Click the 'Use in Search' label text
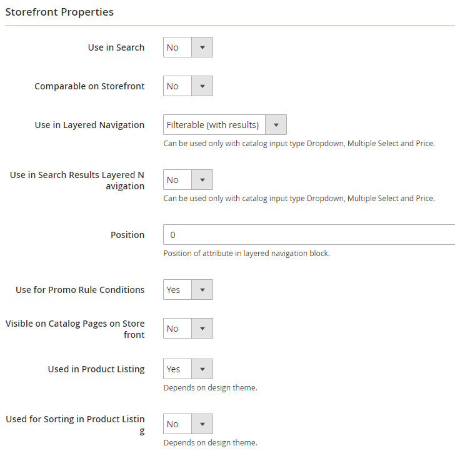Screen dimensions: 455x476 pos(116,47)
